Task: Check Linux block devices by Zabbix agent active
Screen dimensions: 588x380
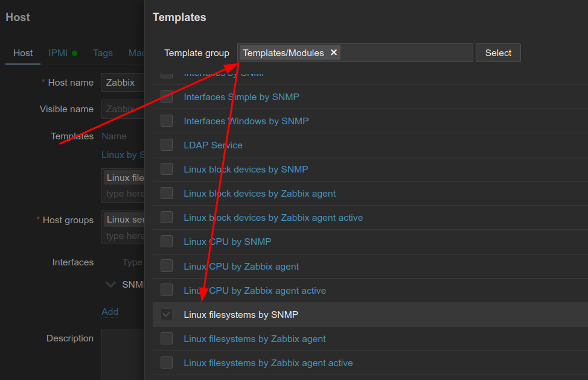Action: point(167,217)
